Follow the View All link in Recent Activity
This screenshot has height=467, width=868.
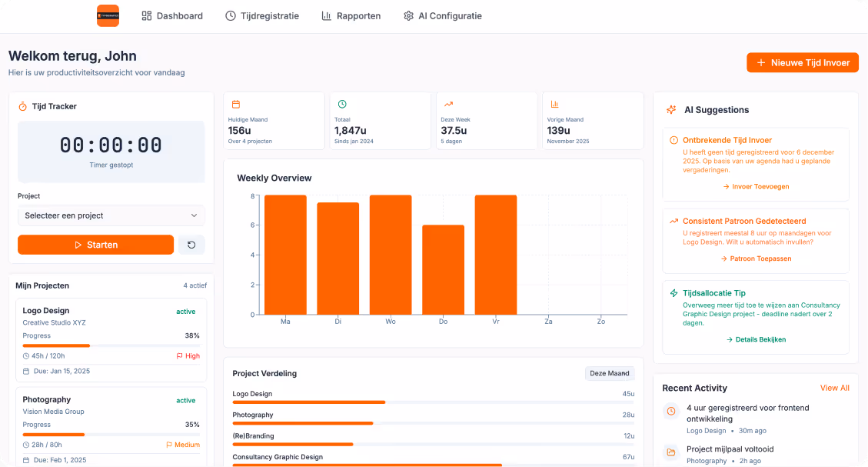(834, 388)
